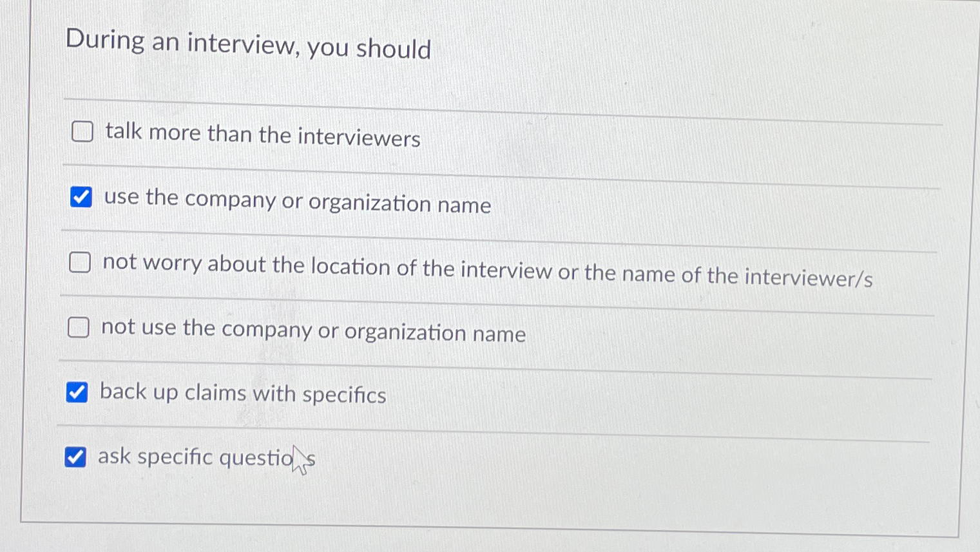Viewport: 980px width, 552px height.
Task: Check the 'not worry about the location' option
Action: (80, 263)
